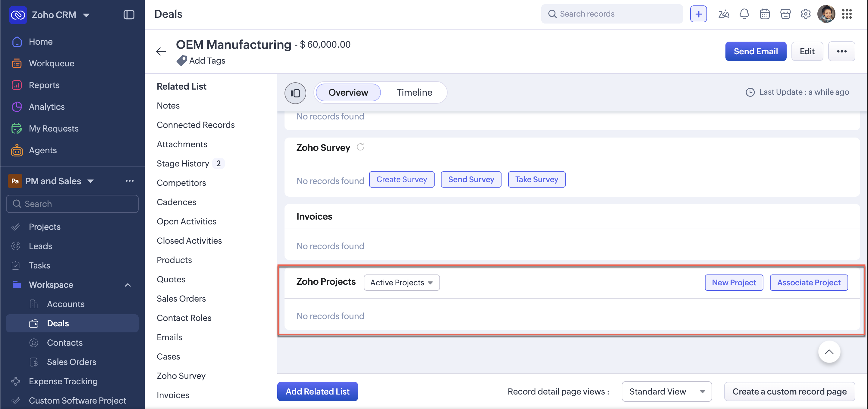
Task: Open the notifications bell icon
Action: [744, 14]
